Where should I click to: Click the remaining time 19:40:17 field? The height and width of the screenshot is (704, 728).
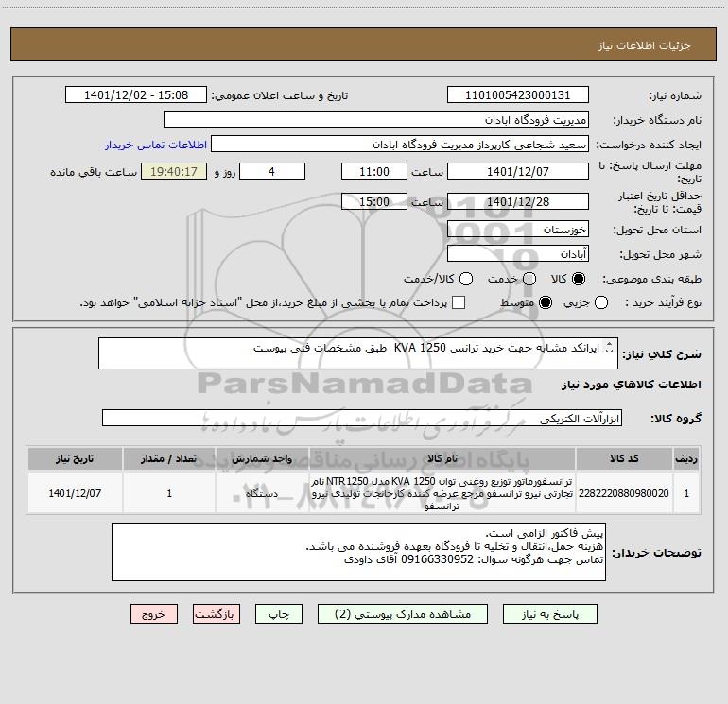(174, 171)
